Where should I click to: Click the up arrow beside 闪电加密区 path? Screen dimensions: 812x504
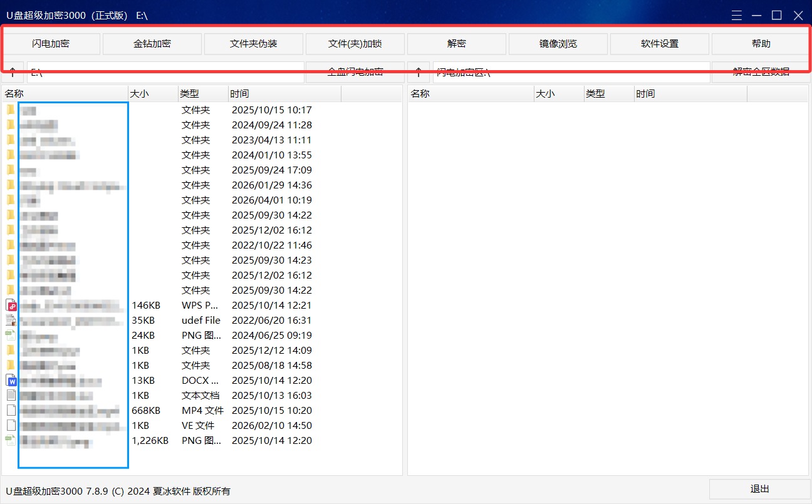tap(419, 72)
